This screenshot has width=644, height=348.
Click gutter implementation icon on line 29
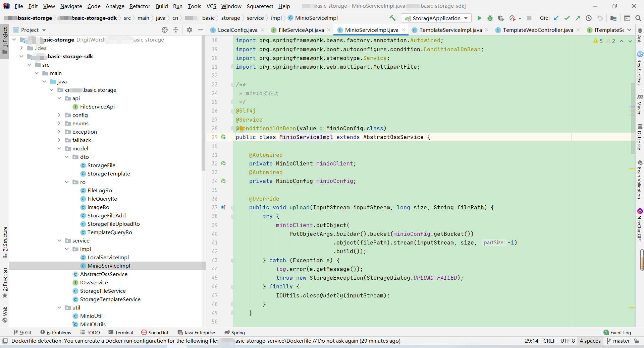[223, 137]
